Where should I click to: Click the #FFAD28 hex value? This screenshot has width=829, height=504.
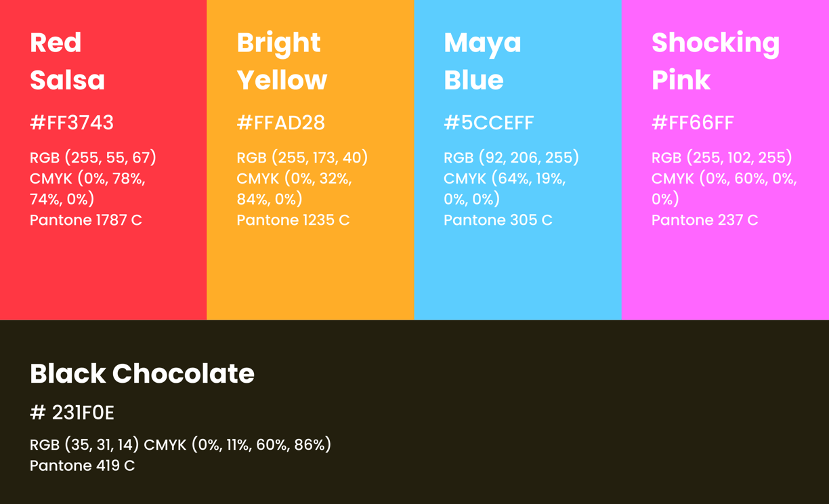[280, 123]
